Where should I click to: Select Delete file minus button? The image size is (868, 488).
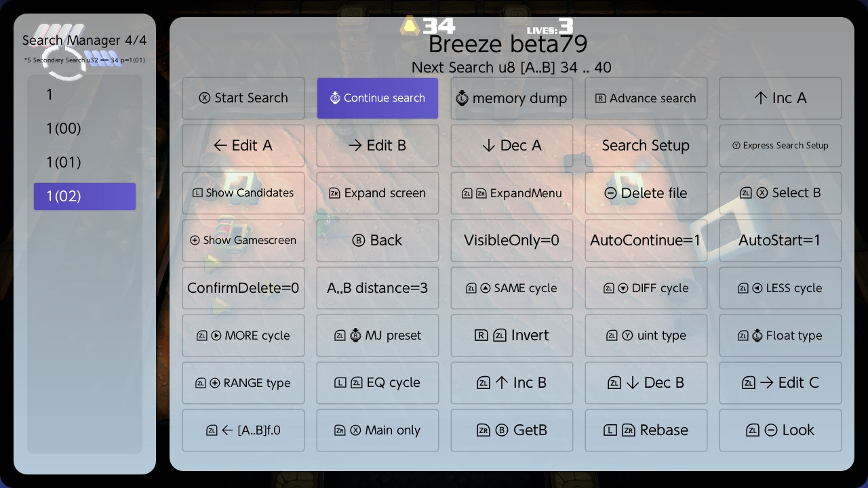[x=646, y=193]
